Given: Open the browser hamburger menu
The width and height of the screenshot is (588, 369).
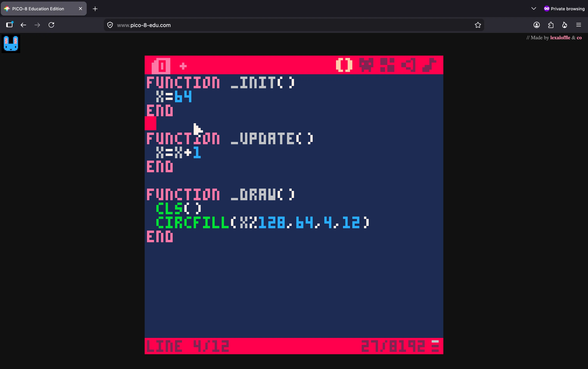Looking at the screenshot, I should coord(578,25).
